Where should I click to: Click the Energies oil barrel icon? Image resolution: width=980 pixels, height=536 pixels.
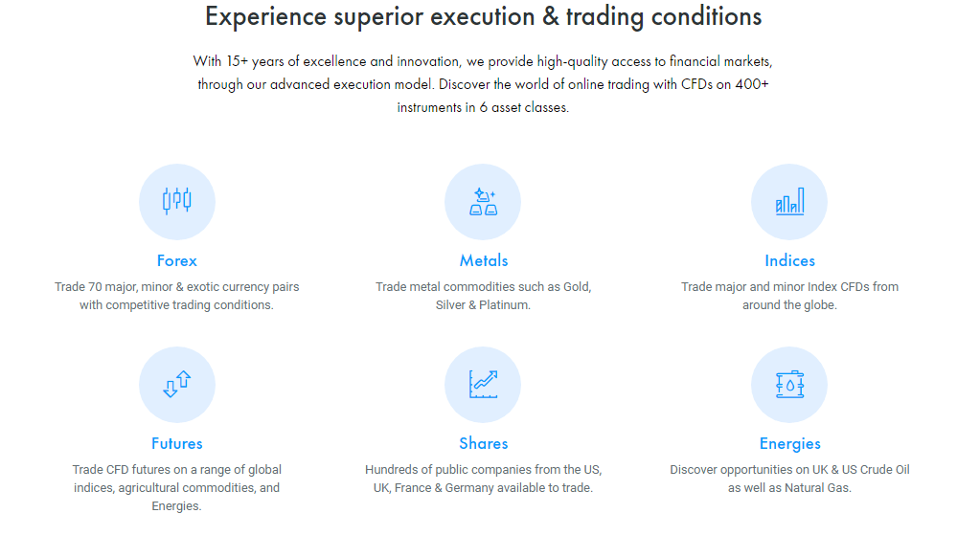point(789,384)
